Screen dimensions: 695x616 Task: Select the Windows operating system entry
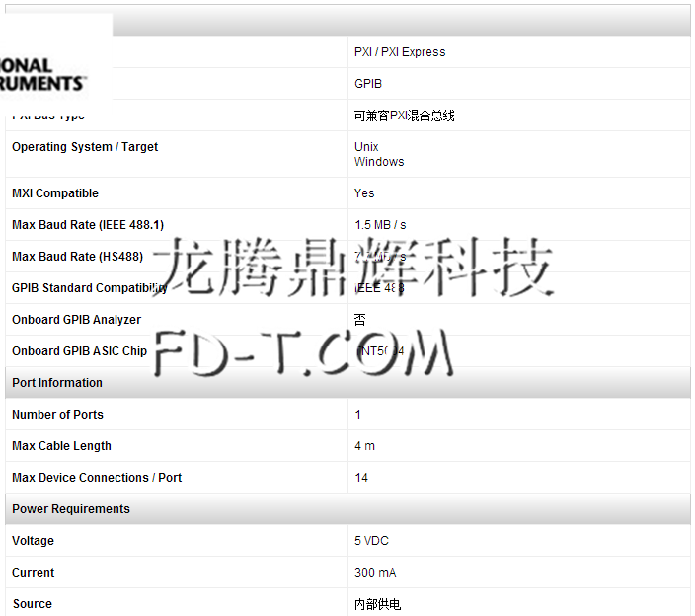(x=379, y=162)
